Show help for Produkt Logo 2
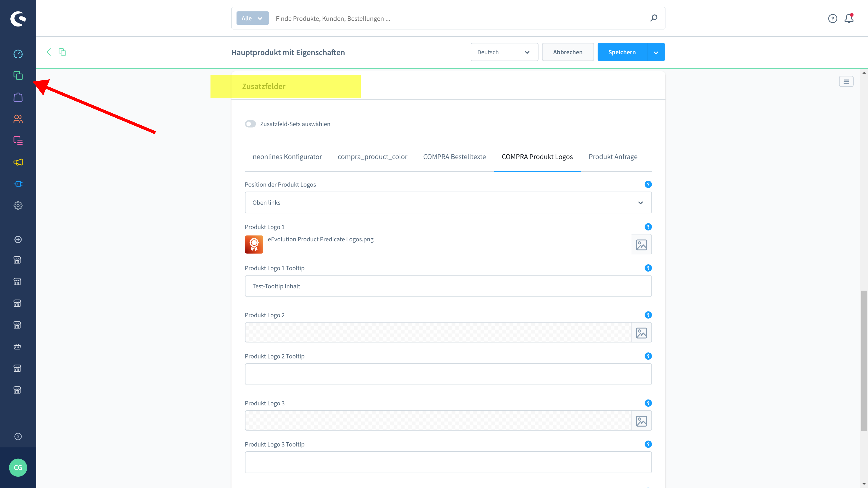The width and height of the screenshot is (868, 488). [x=648, y=315]
